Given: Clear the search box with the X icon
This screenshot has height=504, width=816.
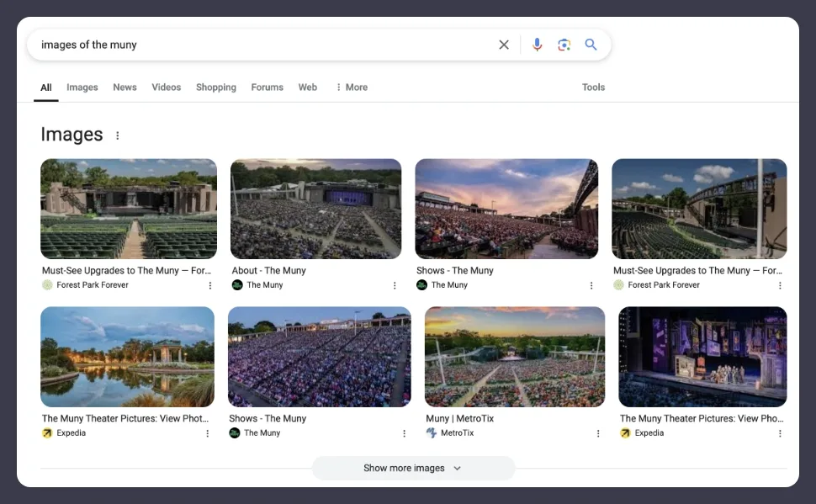Looking at the screenshot, I should (504, 45).
